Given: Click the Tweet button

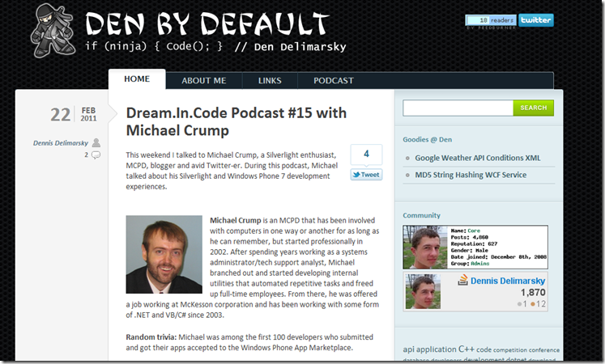Looking at the screenshot, I should click(x=366, y=175).
